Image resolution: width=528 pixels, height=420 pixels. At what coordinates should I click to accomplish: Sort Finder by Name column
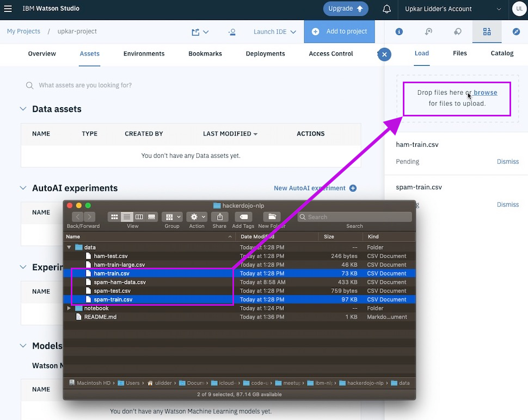click(150, 237)
